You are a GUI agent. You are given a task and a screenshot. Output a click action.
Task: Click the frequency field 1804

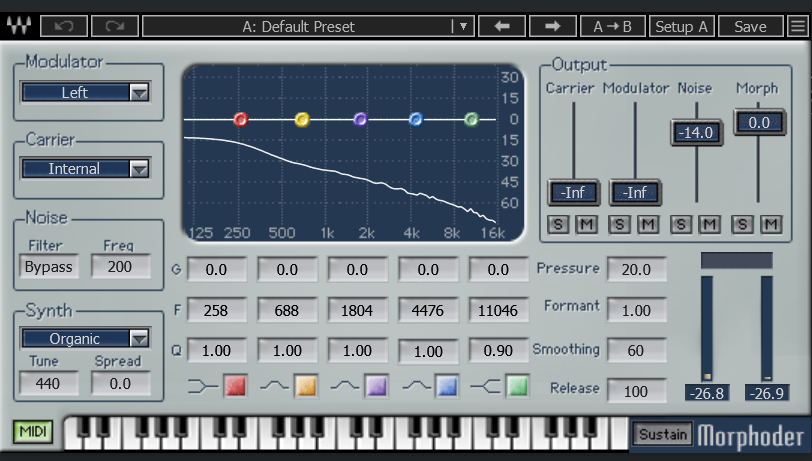[x=357, y=310]
